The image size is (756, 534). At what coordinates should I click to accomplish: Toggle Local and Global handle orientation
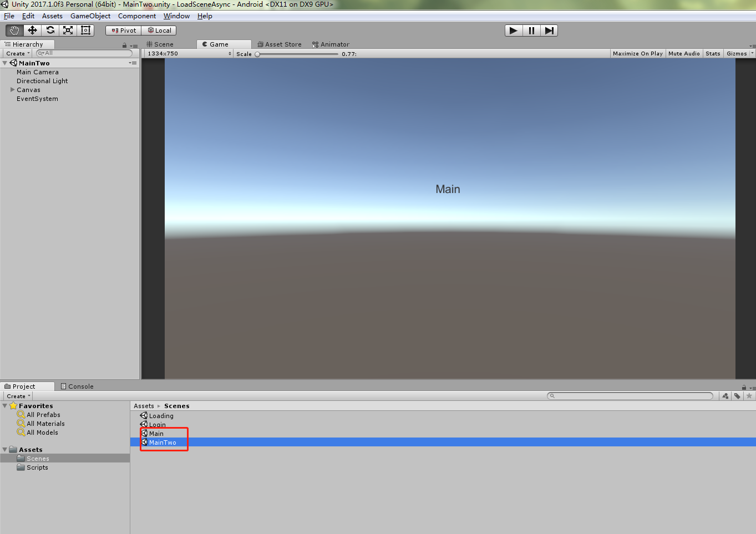(x=159, y=30)
